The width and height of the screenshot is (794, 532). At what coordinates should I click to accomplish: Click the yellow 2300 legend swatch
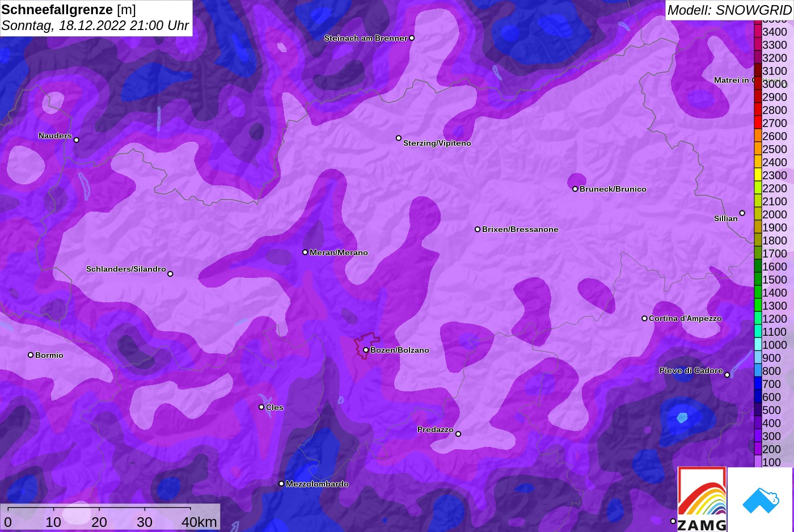758,175
